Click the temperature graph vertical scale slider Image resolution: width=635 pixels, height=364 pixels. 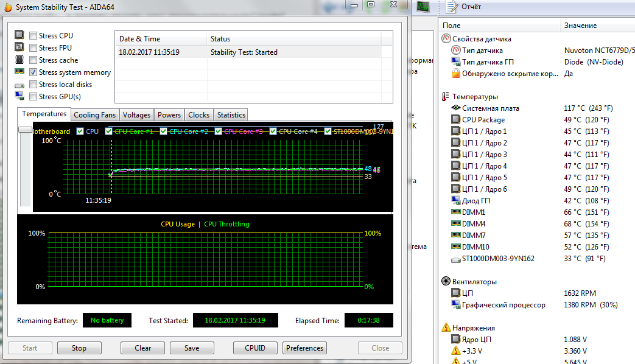[25, 130]
